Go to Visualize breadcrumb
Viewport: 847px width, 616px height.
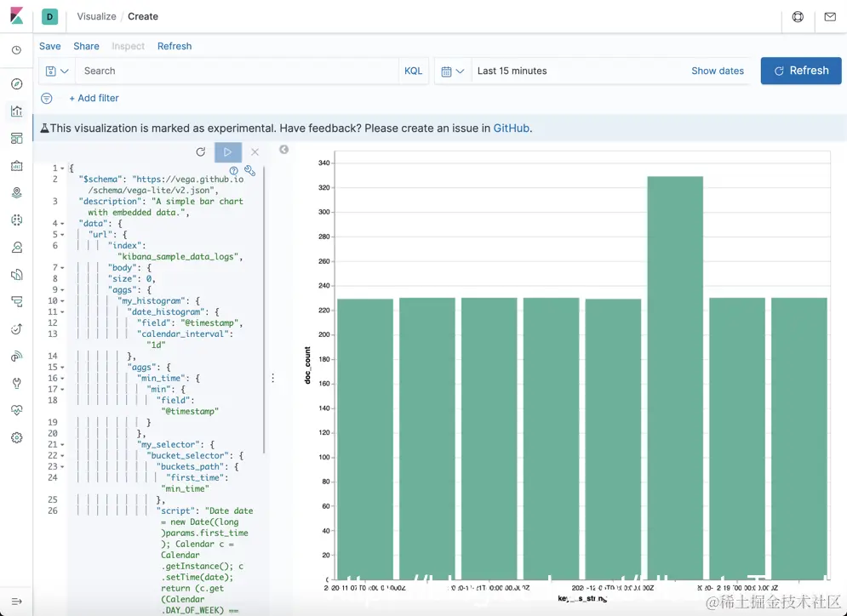pyautogui.click(x=96, y=16)
